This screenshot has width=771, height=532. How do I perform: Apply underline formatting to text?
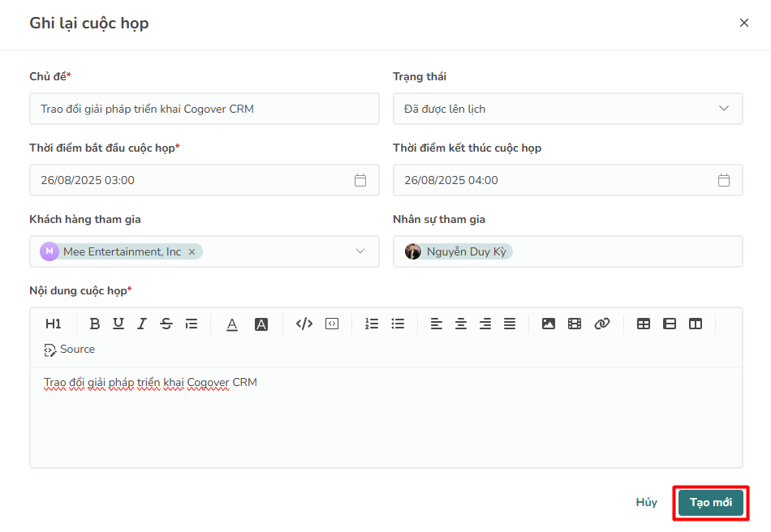[x=118, y=324]
